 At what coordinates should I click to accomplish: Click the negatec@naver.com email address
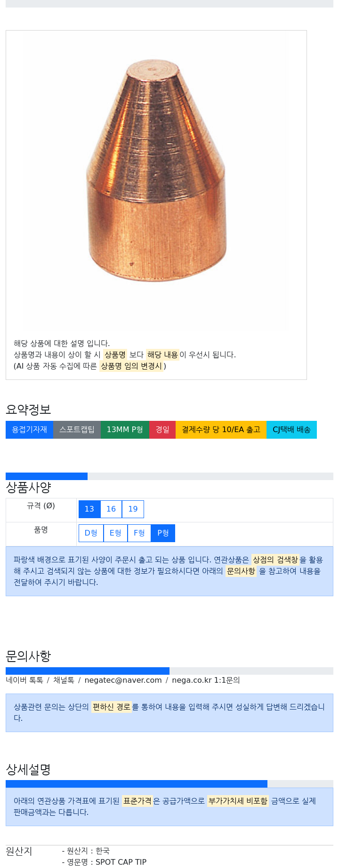click(x=123, y=680)
